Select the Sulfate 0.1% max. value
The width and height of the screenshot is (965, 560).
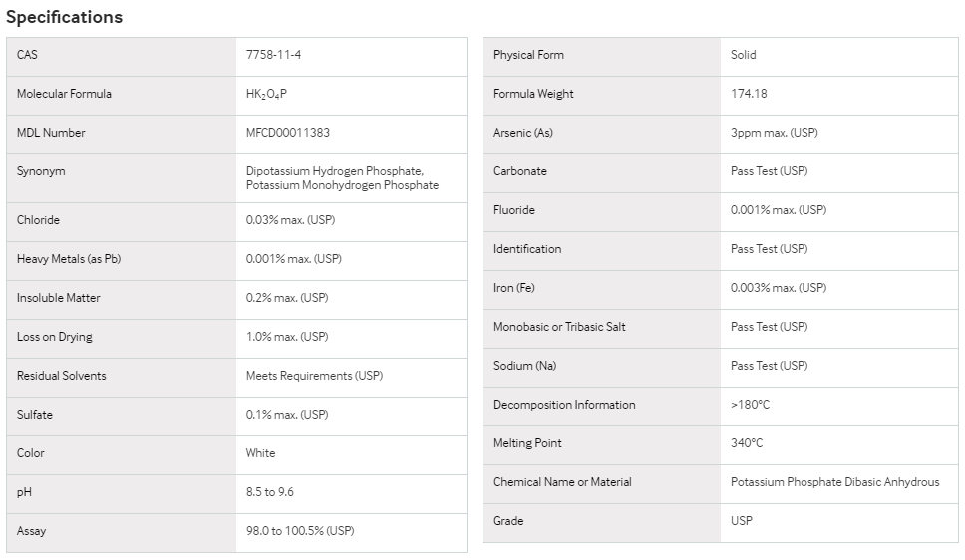tap(287, 415)
